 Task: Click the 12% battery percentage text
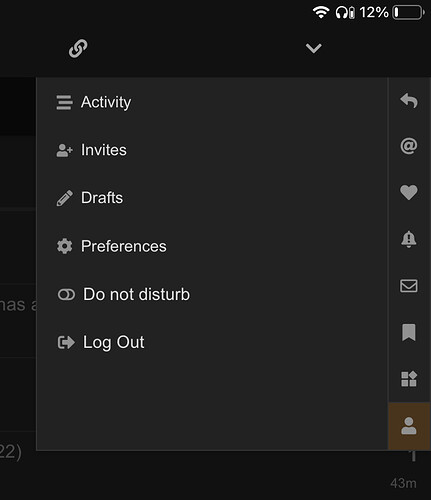click(374, 13)
